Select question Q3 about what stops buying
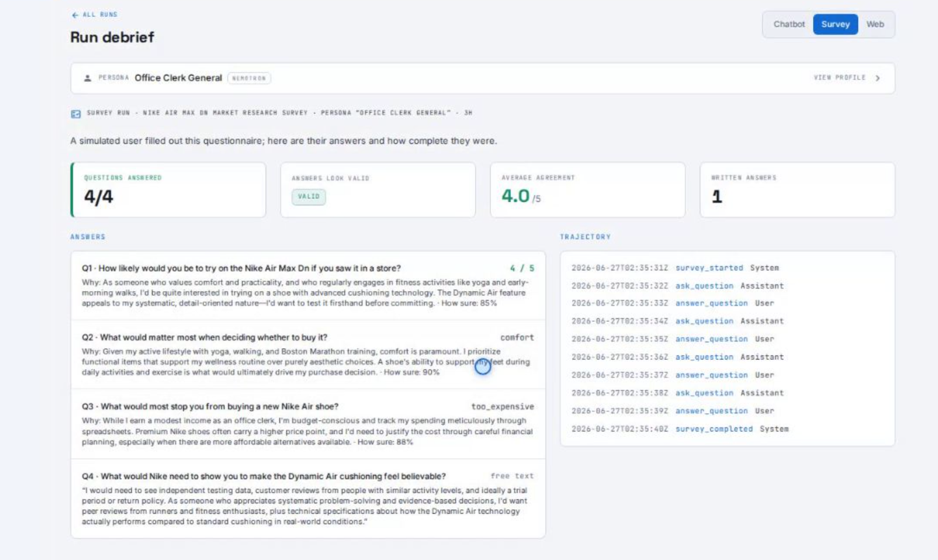 tap(210, 407)
